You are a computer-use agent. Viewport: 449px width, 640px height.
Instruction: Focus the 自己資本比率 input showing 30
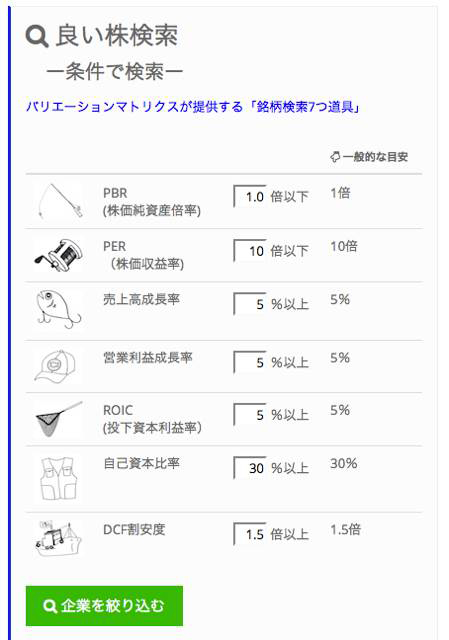point(250,468)
